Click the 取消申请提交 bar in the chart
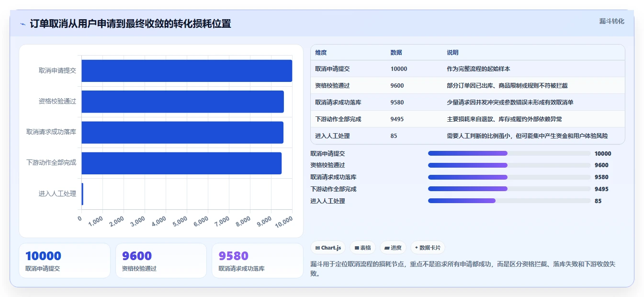Screen dimensions: 644x297 [187, 71]
